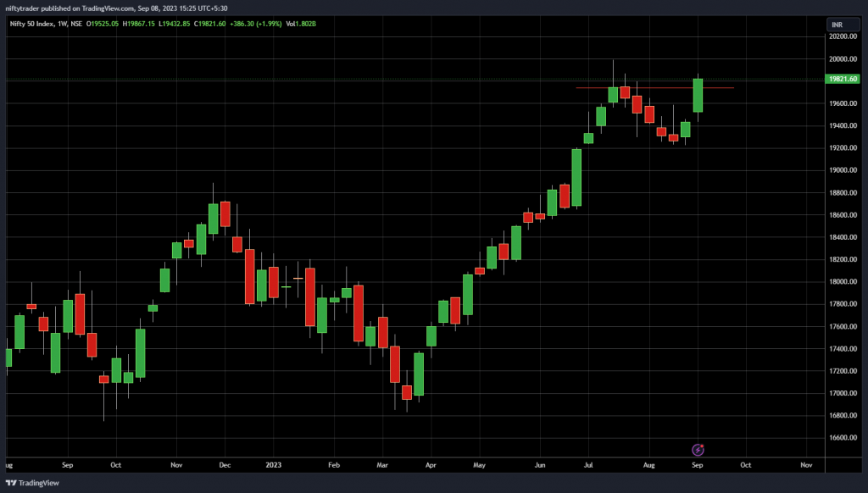This screenshot has width=868, height=493.
Task: Click the 1W interval label in legend
Action: [62, 24]
